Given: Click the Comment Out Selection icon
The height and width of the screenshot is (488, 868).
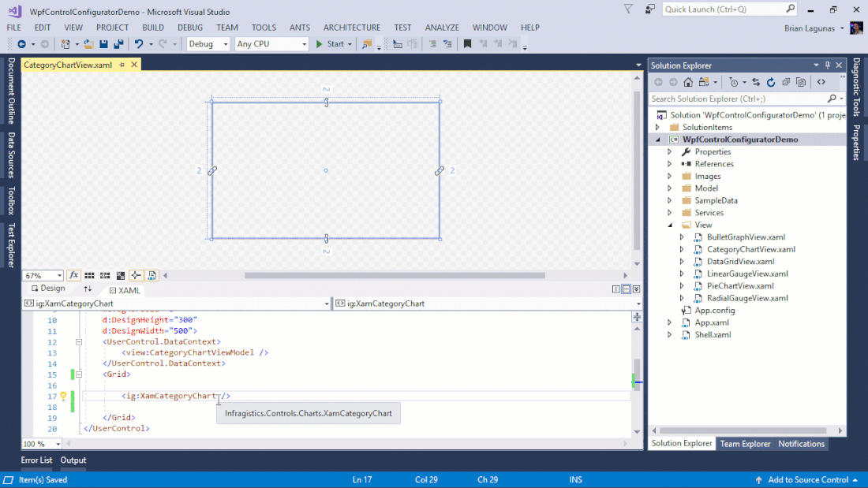Looking at the screenshot, I should coord(433,44).
